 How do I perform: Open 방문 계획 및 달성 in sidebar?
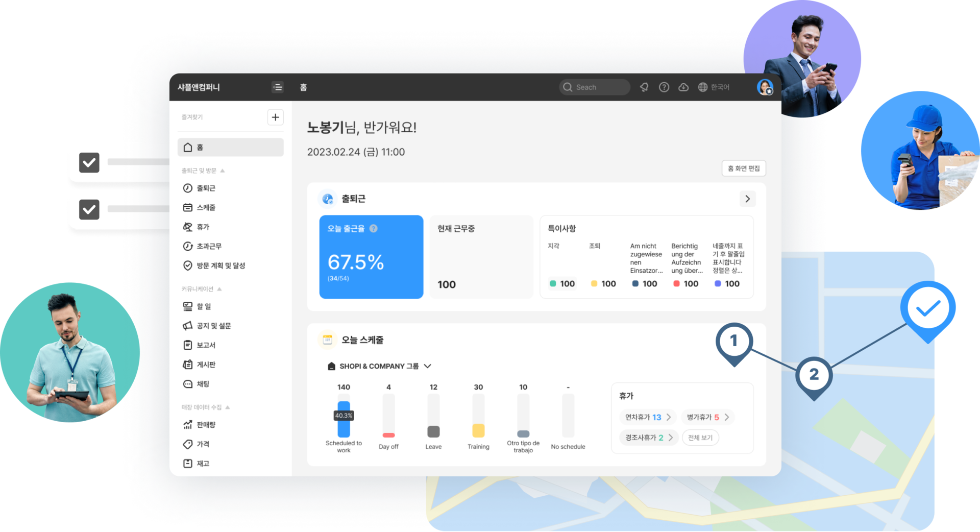pos(230,265)
